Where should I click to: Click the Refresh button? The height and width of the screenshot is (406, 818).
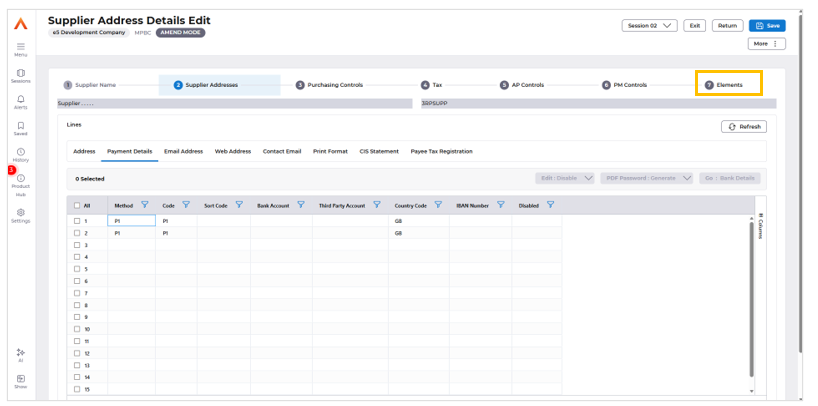click(x=744, y=127)
